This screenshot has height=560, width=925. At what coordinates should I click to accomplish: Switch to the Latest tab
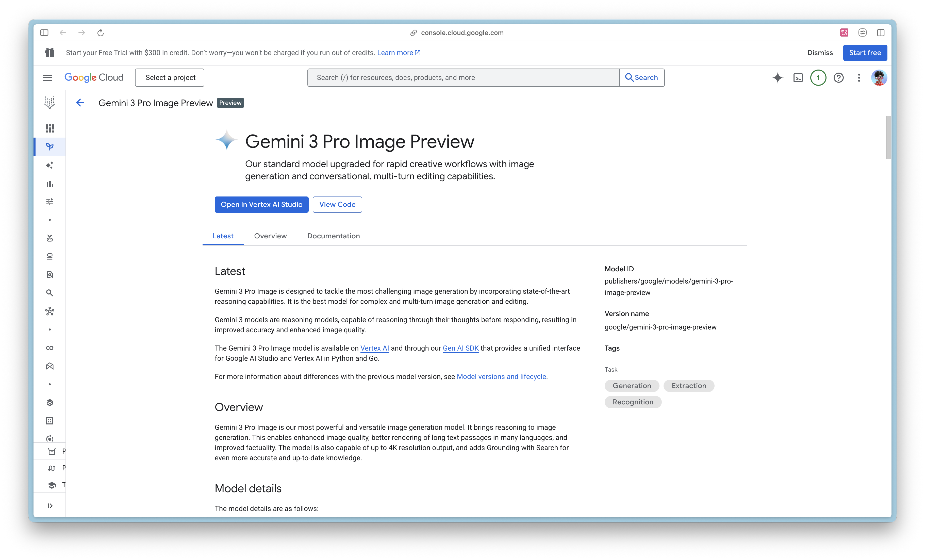point(223,236)
